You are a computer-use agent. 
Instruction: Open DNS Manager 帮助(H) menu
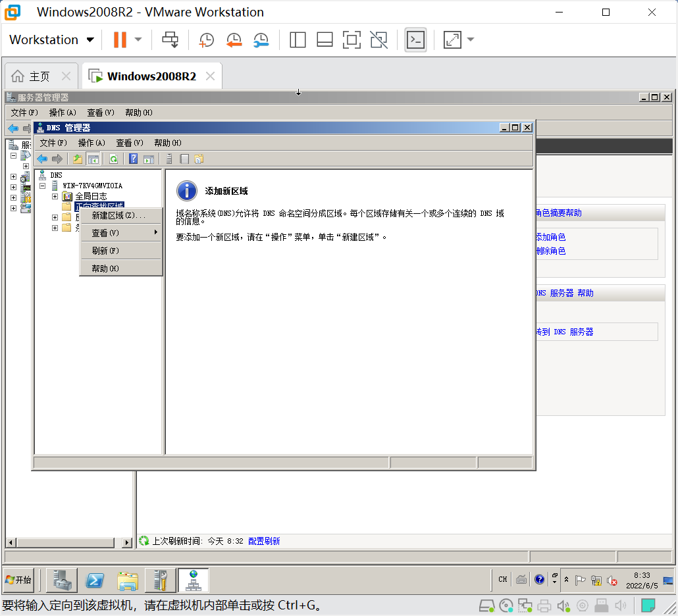pyautogui.click(x=167, y=143)
